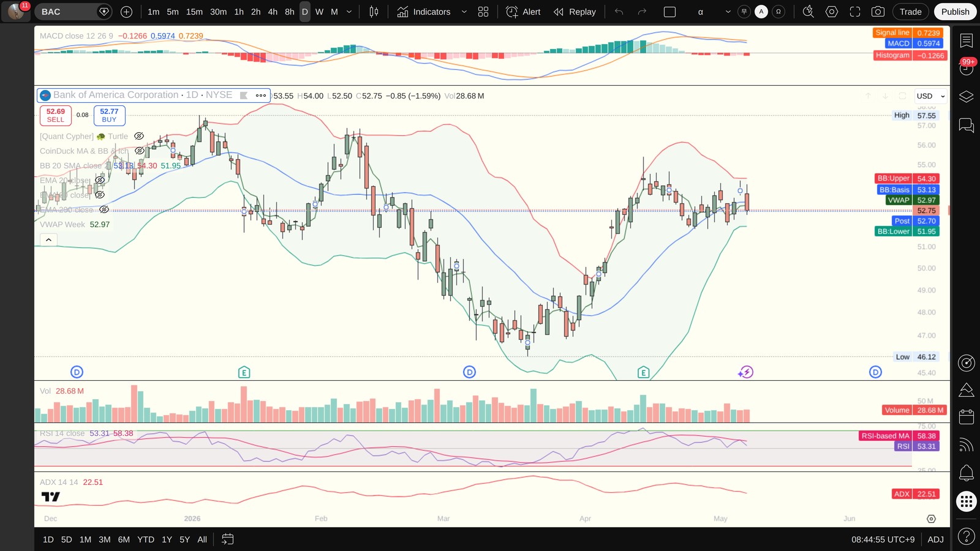Open the Indicators favorites dropdown arrow
The width and height of the screenshot is (980, 551).
point(464,12)
